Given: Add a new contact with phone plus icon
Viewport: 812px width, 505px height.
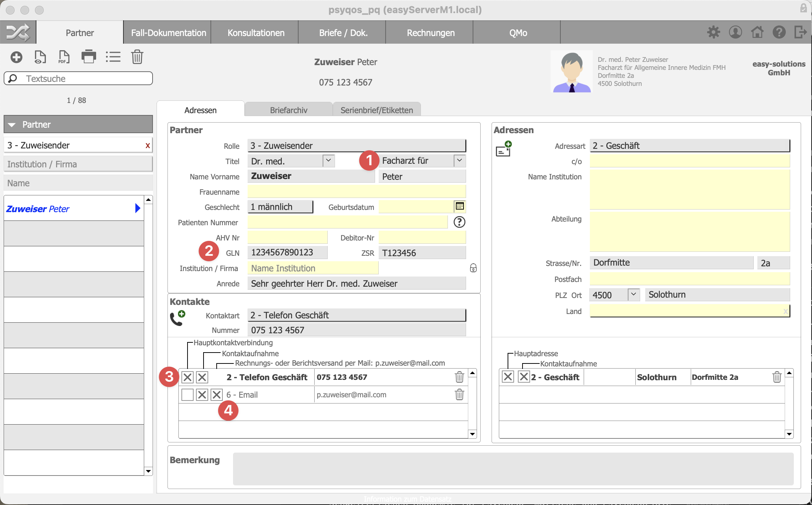Looking at the screenshot, I should coord(178,318).
